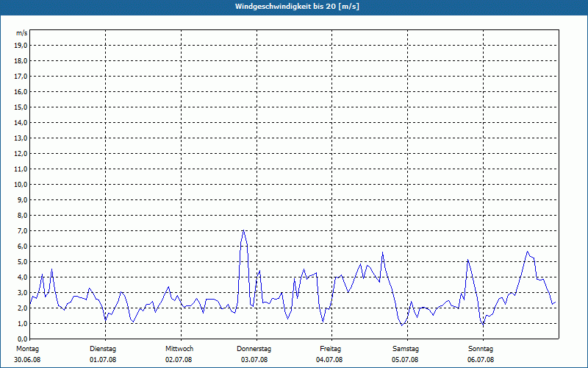Click the date 04.07.08

329,360
